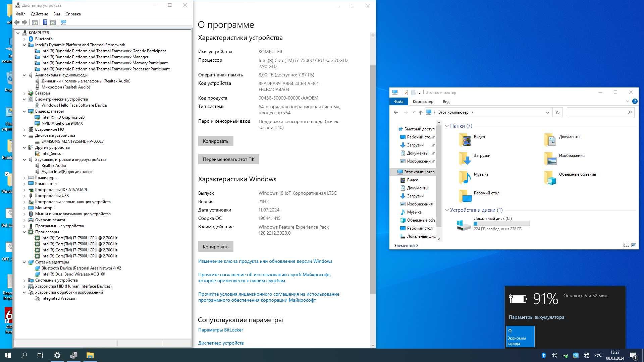Expand the Bluetooth category
The height and width of the screenshot is (362, 644).
[x=24, y=39]
